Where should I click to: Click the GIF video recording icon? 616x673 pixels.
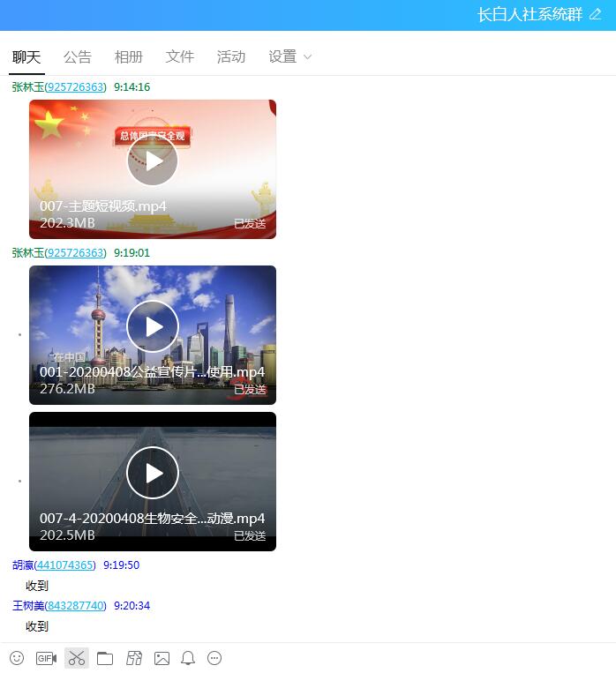coord(46,658)
